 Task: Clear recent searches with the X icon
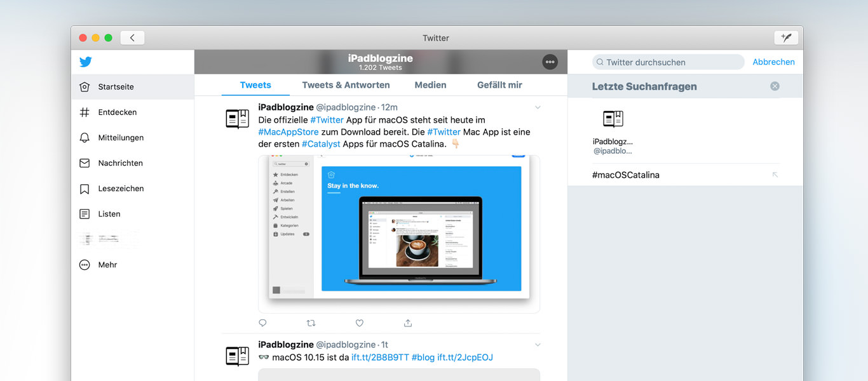pyautogui.click(x=775, y=86)
